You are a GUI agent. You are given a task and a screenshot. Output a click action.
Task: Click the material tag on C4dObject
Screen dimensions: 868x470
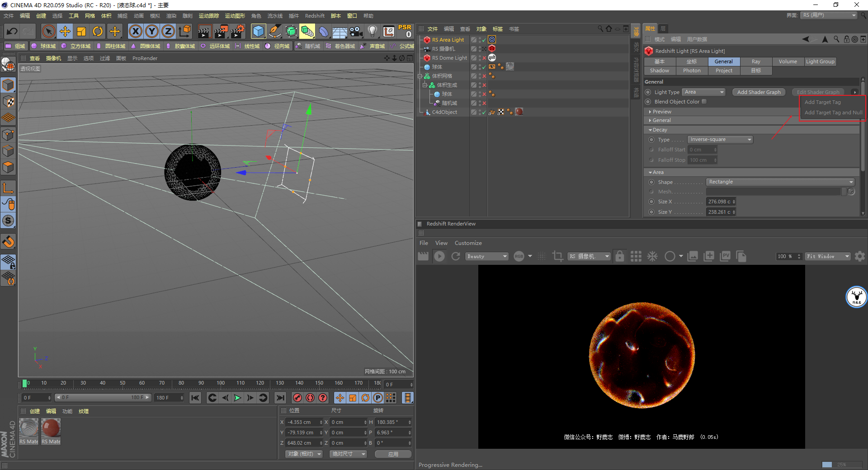[x=519, y=112]
